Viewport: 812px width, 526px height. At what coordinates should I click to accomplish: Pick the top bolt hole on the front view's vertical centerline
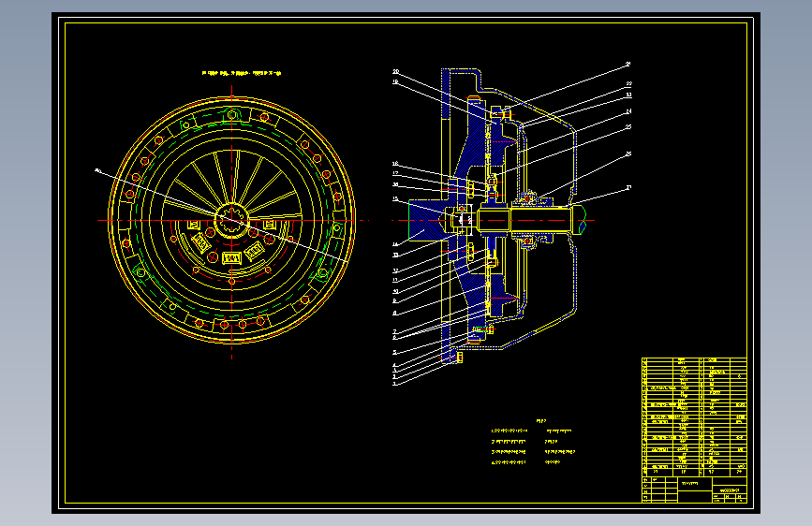pyautogui.click(x=232, y=114)
